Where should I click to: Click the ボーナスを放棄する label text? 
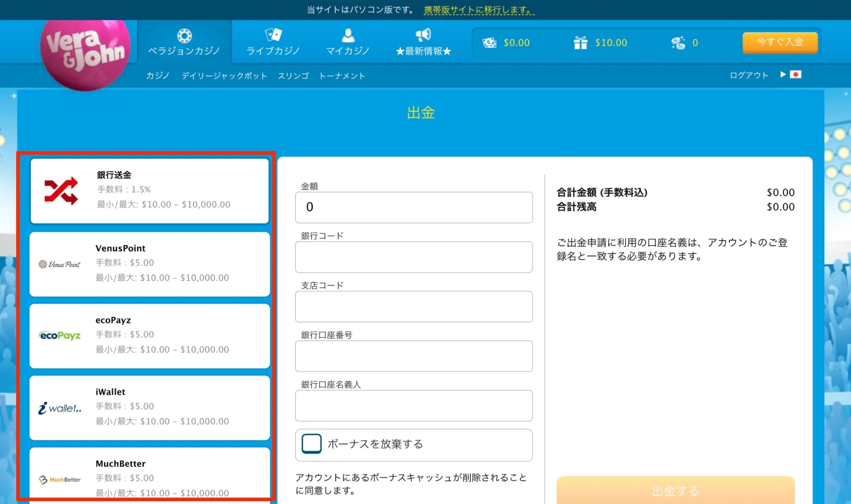point(375,444)
